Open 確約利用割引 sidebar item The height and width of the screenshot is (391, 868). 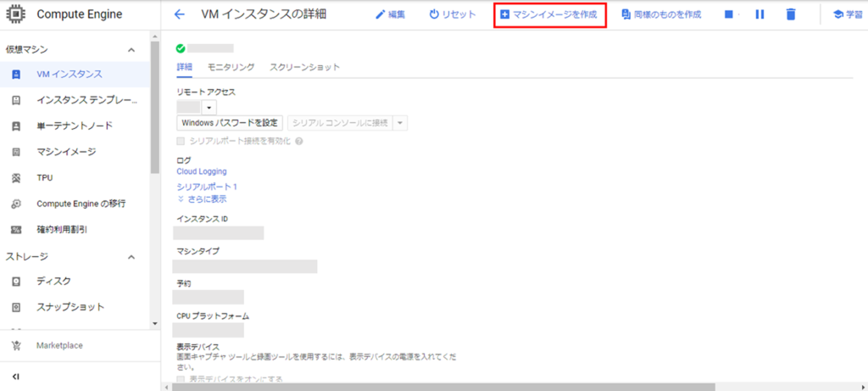[x=75, y=229]
